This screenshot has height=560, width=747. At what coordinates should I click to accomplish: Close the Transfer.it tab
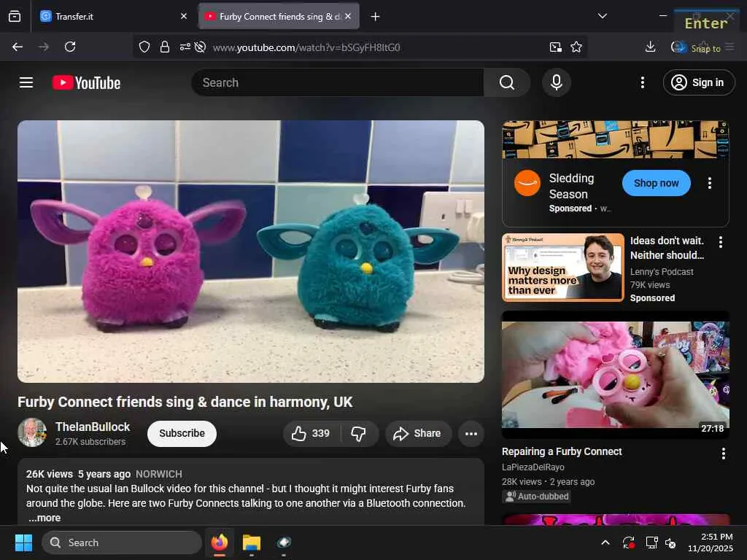point(184,16)
